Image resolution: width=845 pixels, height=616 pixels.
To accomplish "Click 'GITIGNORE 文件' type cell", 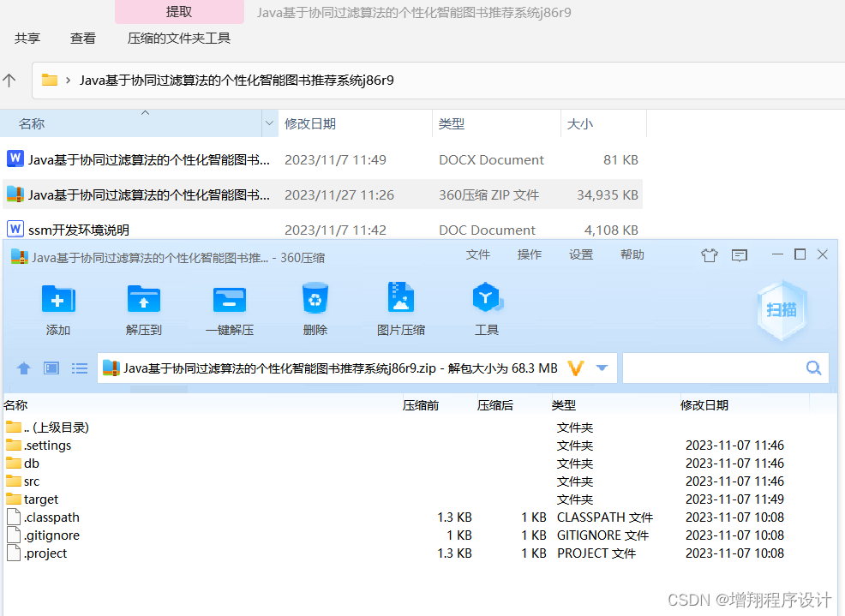I will (x=603, y=535).
